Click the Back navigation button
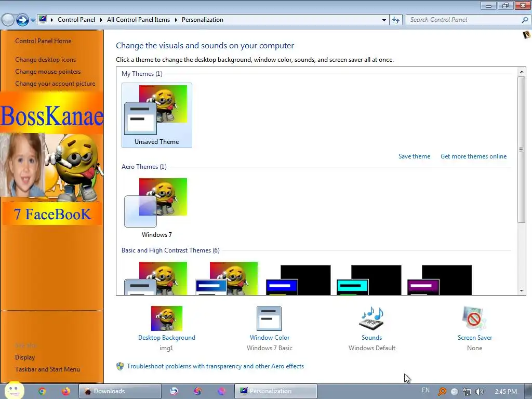 pyautogui.click(x=7, y=20)
